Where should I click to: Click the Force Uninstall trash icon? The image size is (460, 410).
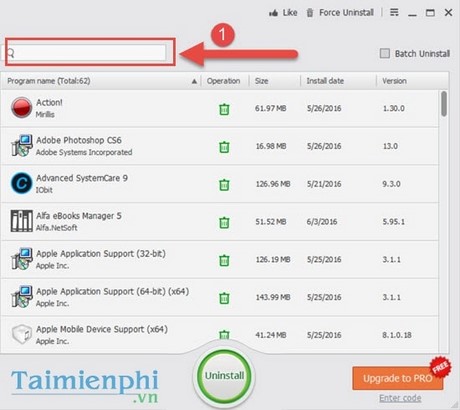pos(310,13)
